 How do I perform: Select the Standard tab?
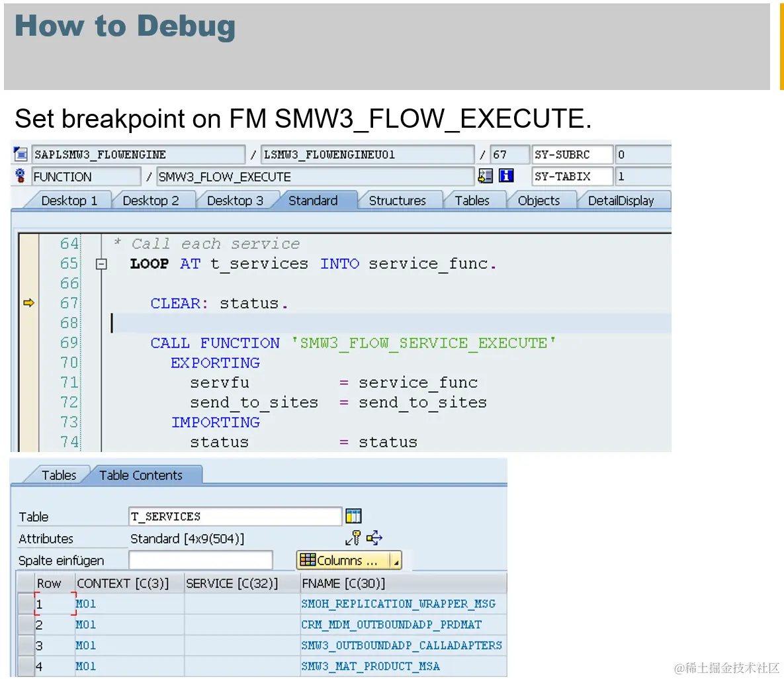[x=313, y=201]
